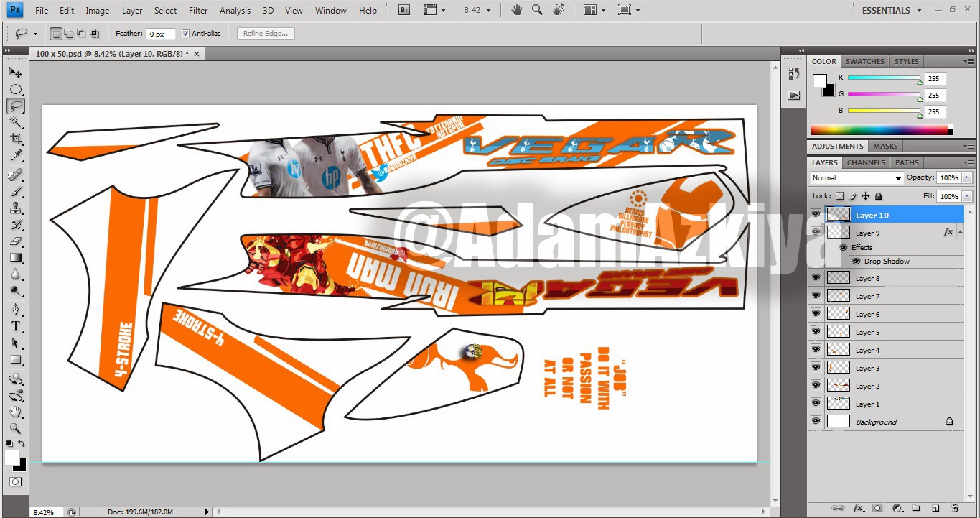The width and height of the screenshot is (980, 518).
Task: Switch to the Masks tab
Action: coord(885,146)
